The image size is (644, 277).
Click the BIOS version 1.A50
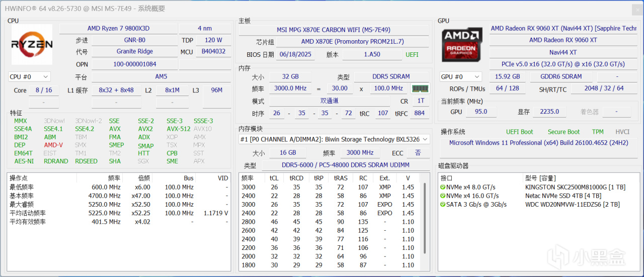coord(372,54)
